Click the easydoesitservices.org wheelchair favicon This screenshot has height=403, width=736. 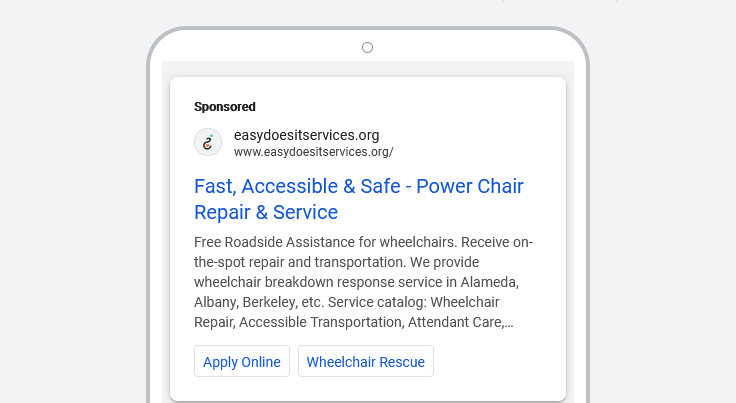tap(208, 142)
